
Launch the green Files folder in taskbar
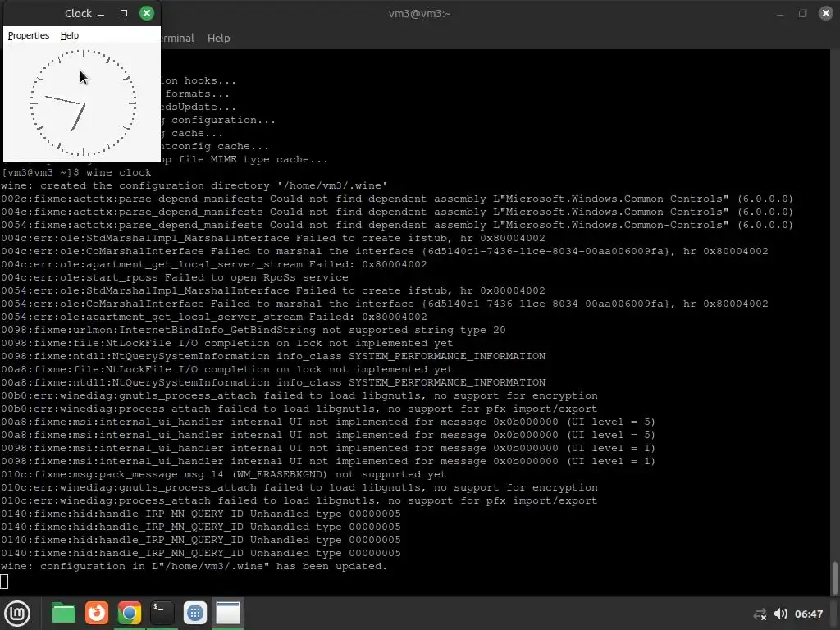[64, 613]
